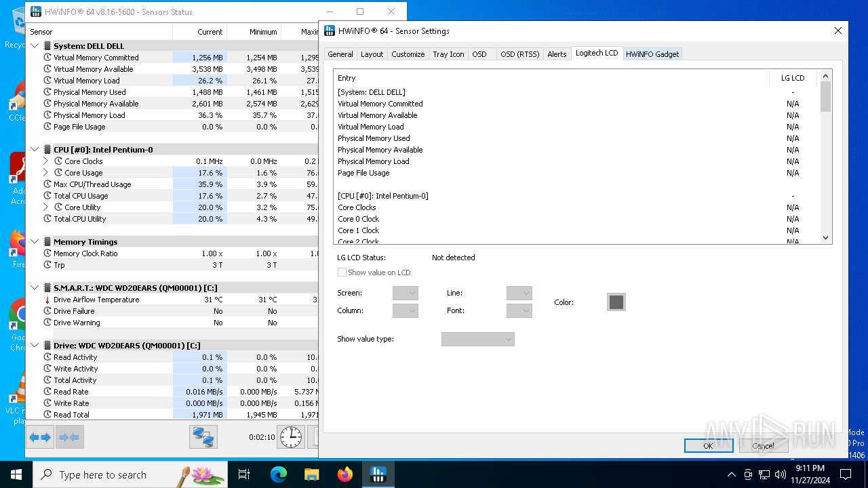The height and width of the screenshot is (488, 868).
Task: Click HWiNFO icon in Sensor Settings title bar
Action: [x=330, y=30]
